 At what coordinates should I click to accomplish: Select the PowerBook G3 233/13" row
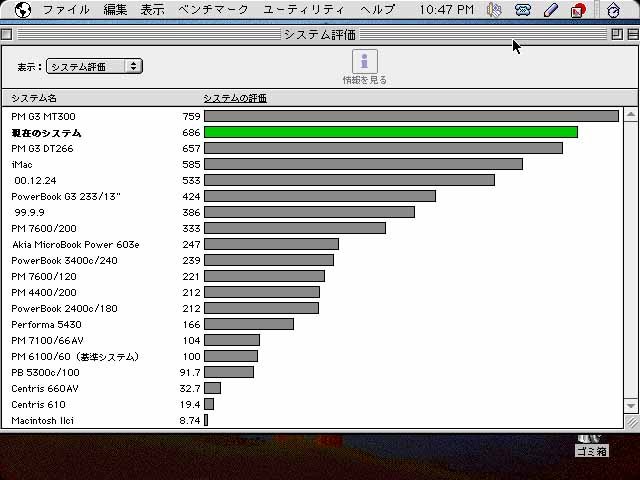click(312, 196)
